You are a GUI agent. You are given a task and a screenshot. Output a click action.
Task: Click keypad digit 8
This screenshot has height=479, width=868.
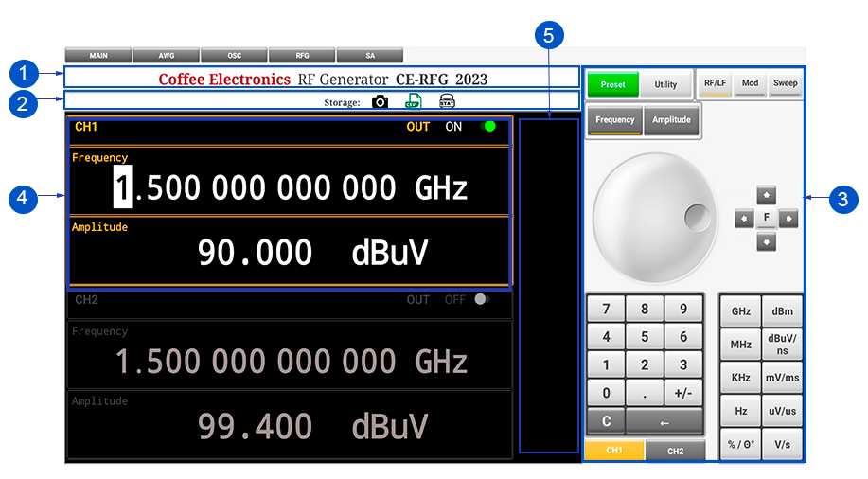[x=645, y=309]
